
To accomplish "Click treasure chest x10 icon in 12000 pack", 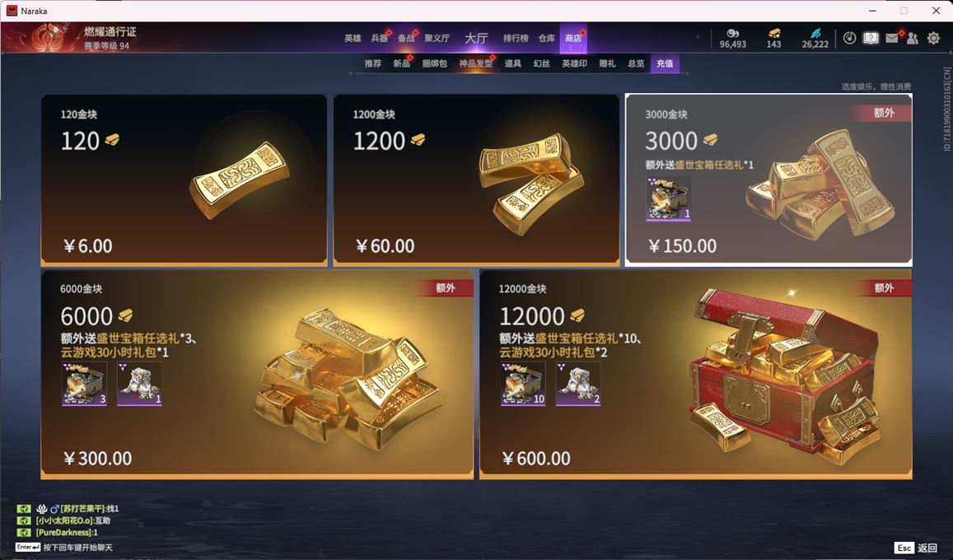I will coord(523,384).
